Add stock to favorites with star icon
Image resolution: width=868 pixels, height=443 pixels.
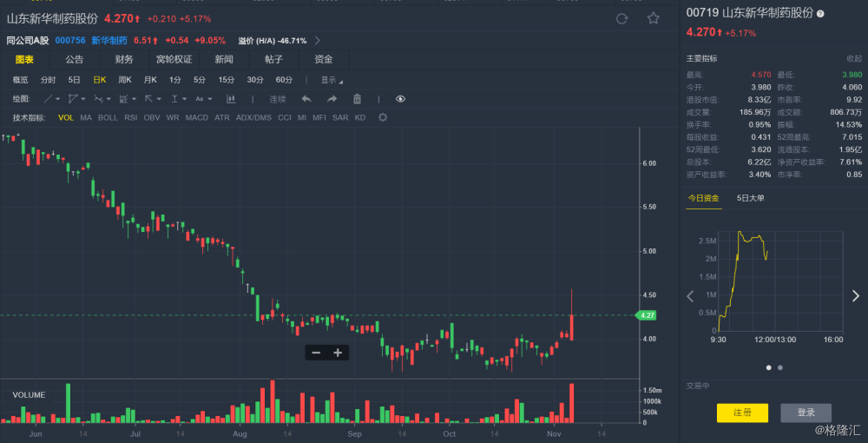click(x=653, y=18)
